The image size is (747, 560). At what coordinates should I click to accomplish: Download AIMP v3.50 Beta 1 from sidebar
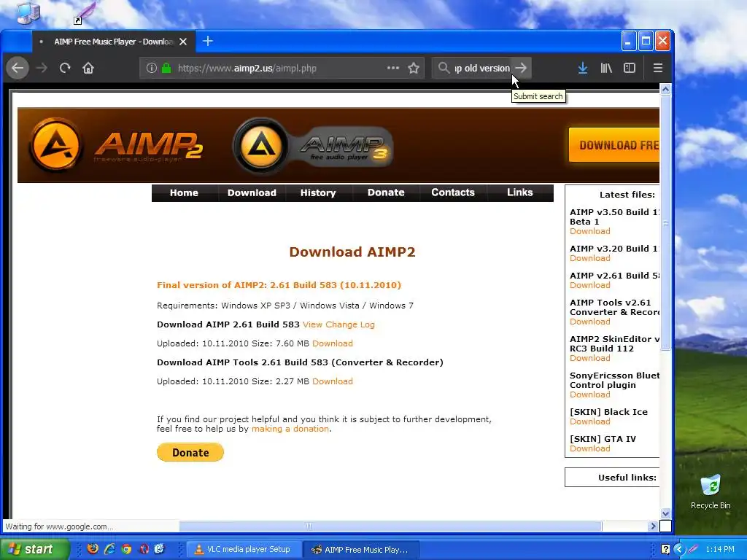pyautogui.click(x=589, y=231)
